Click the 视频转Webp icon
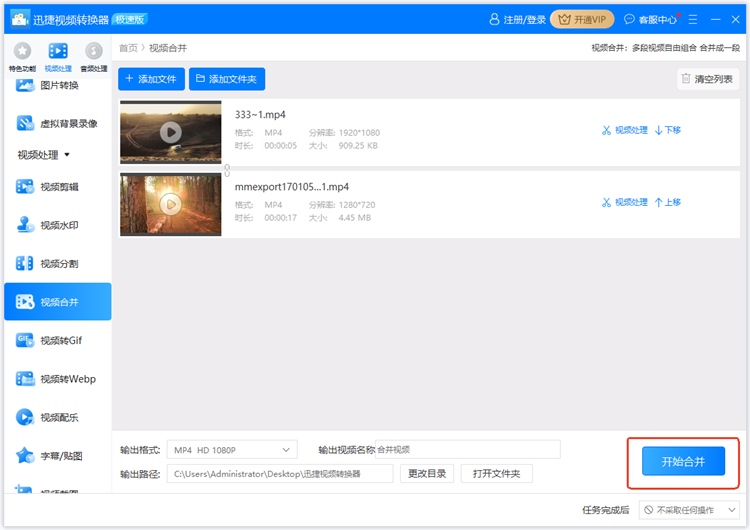Viewport: 750px width, 530px height. (25, 379)
